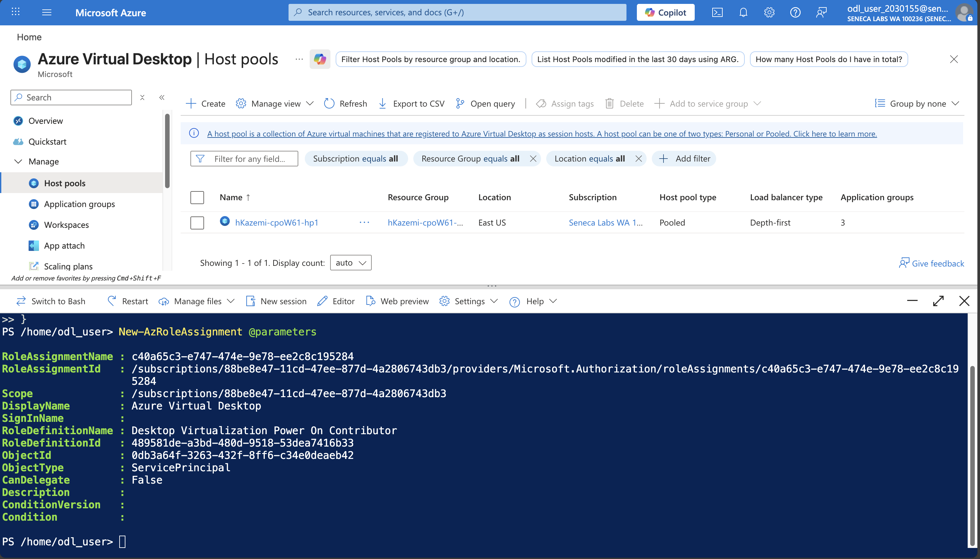Open Web preview in Cloud Shell
Viewport: 980px width, 559px height.
[397, 301]
